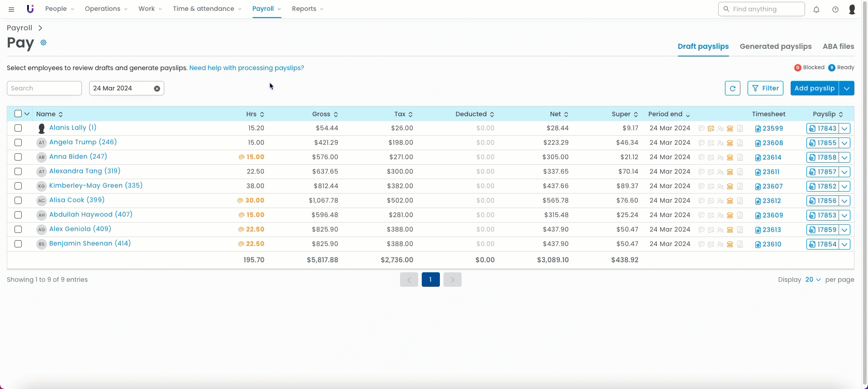868x389 pixels.
Task: Change the display per page value of 20
Action: click(x=813, y=280)
